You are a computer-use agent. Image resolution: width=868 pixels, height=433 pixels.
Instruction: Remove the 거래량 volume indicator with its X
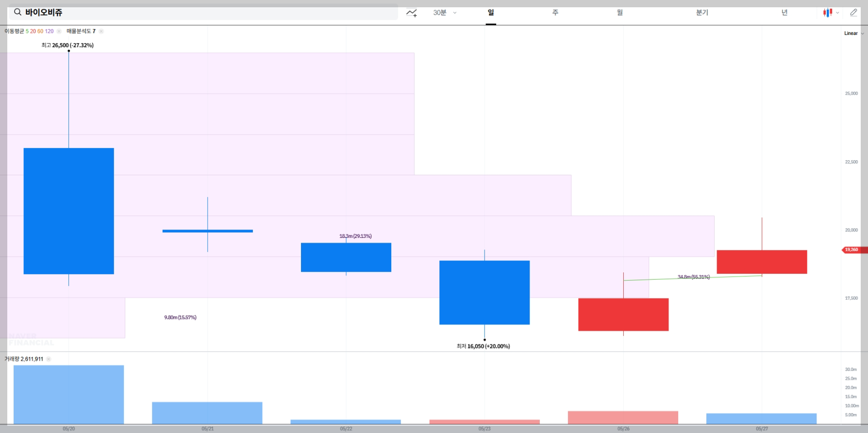[49, 359]
